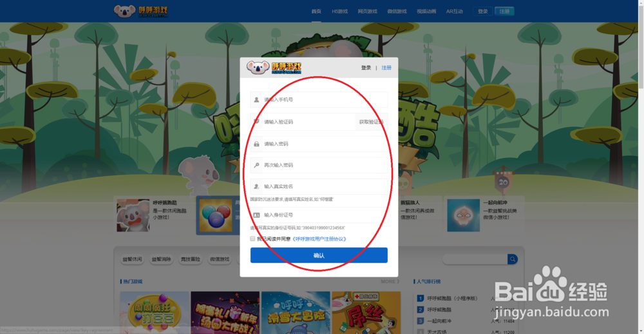This screenshot has width=644, height=334.
Task: Click the 输入真实姓名 field
Action: [x=319, y=186]
